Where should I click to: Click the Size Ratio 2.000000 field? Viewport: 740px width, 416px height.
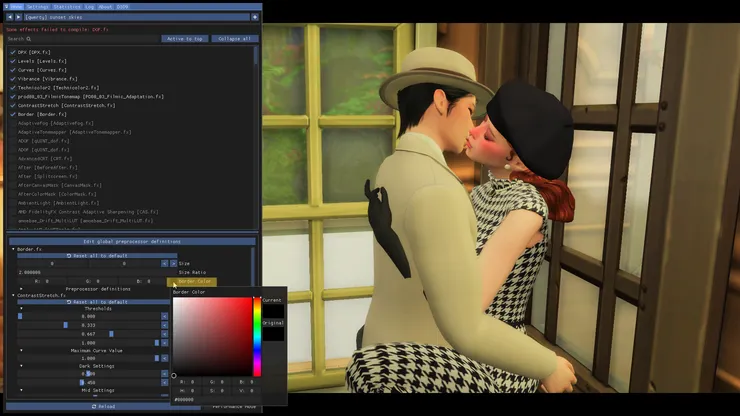click(97, 272)
